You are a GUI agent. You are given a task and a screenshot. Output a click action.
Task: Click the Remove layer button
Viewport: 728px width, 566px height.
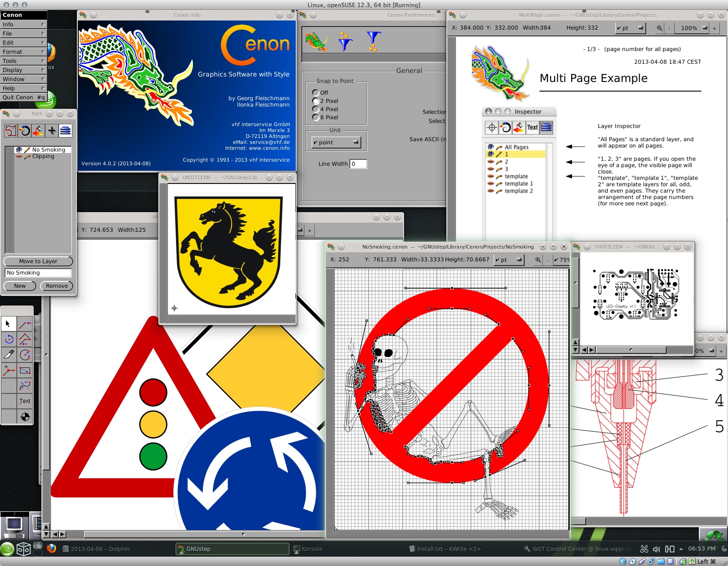pyautogui.click(x=57, y=286)
